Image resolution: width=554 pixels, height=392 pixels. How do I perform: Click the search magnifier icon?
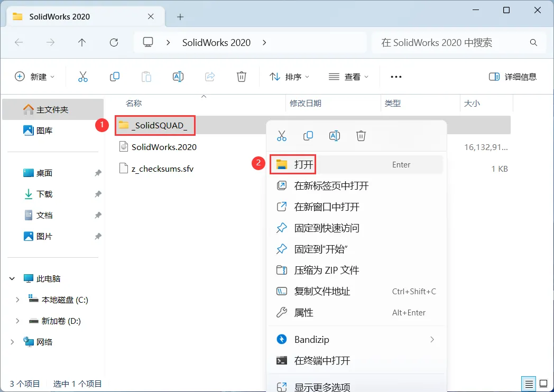[533, 43]
